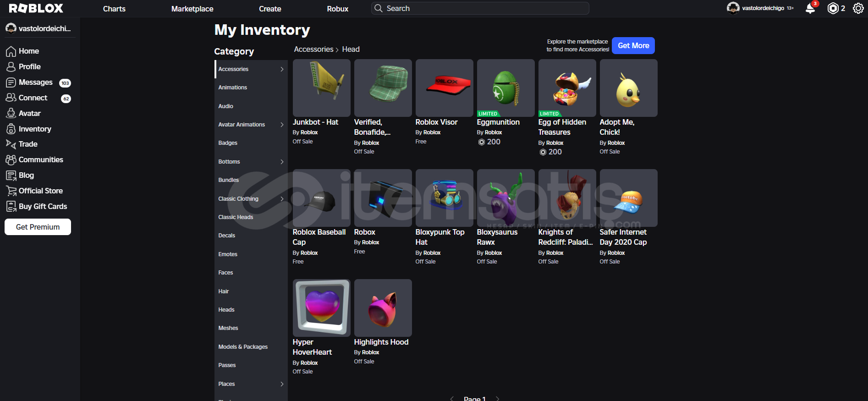Viewport: 868px width, 401px height.
Task: Open the Robox item thumbnail
Action: [383, 198]
